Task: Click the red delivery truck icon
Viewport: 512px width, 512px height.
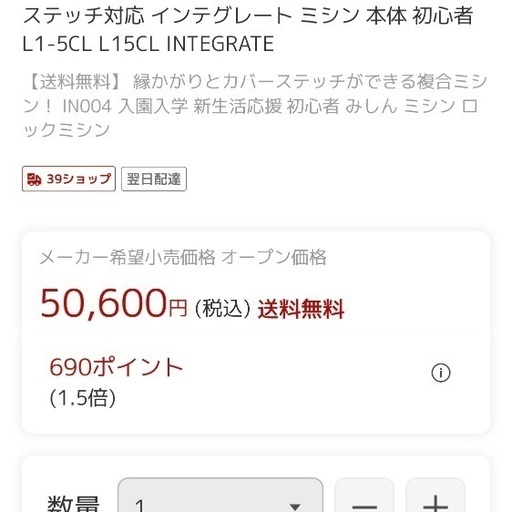Action: tap(34, 179)
